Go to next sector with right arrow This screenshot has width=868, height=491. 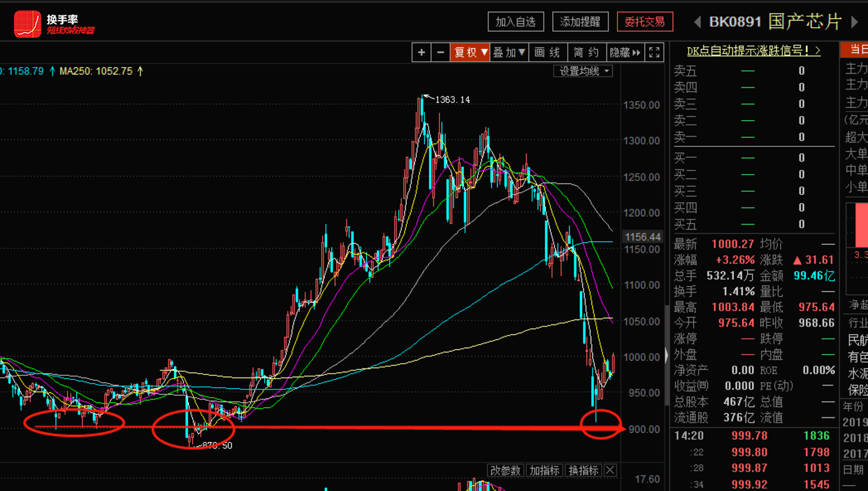click(854, 22)
